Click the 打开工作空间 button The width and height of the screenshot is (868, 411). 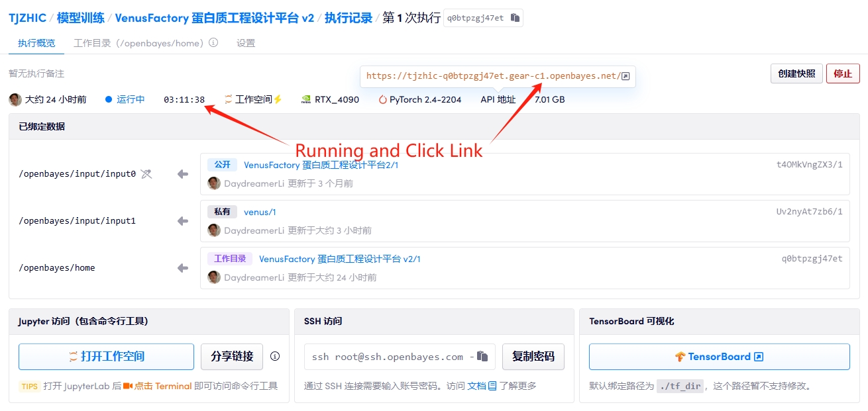pyautogui.click(x=106, y=357)
